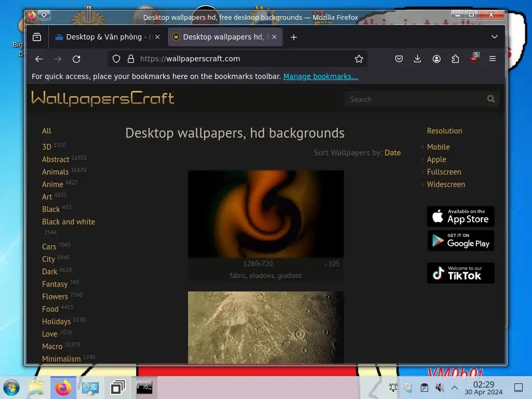This screenshot has height=399, width=532.
Task: Change sort order by clicking Date
Action: point(393,153)
